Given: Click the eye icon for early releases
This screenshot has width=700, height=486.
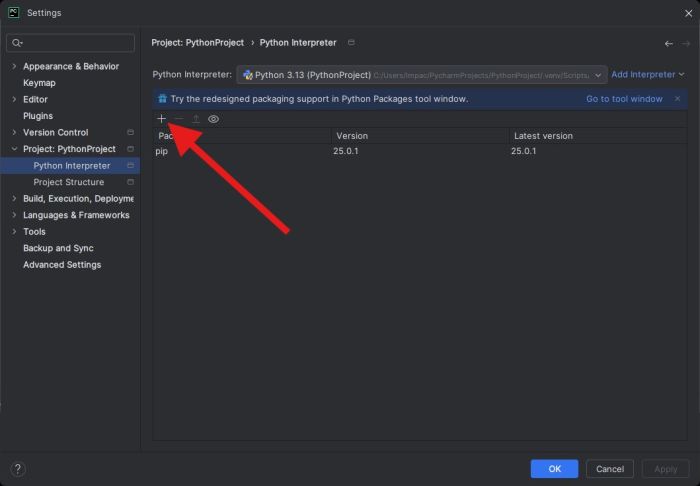Looking at the screenshot, I should point(213,119).
